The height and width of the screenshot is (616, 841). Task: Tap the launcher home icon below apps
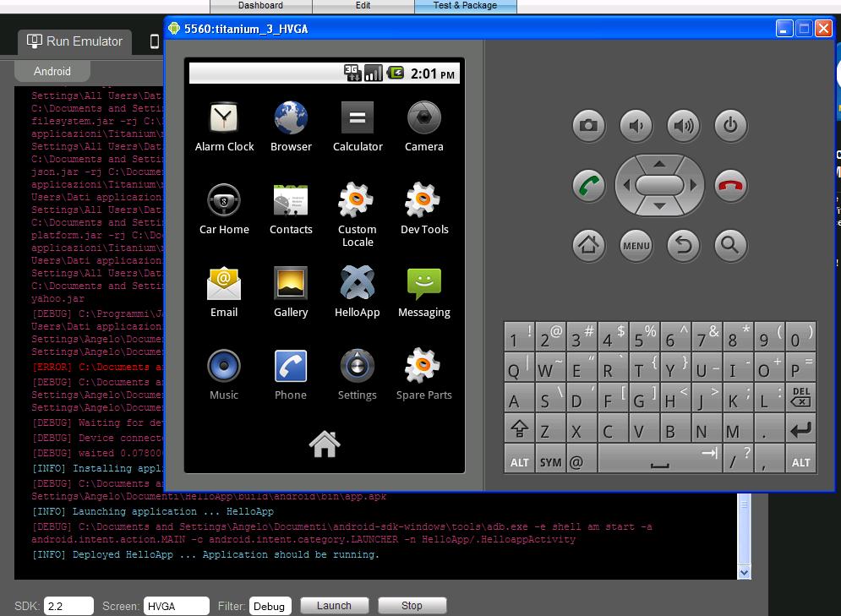pos(325,444)
